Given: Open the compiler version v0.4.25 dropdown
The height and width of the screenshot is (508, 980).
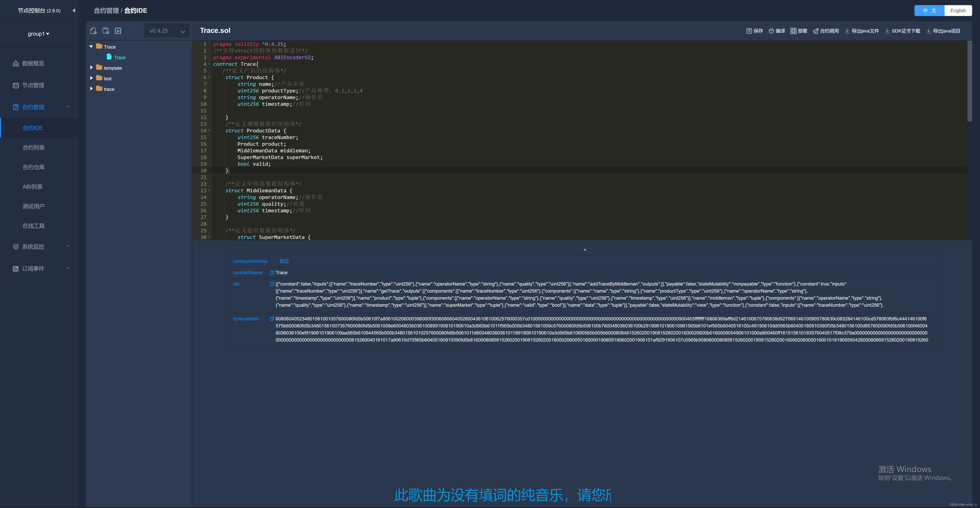Looking at the screenshot, I should click(x=167, y=31).
